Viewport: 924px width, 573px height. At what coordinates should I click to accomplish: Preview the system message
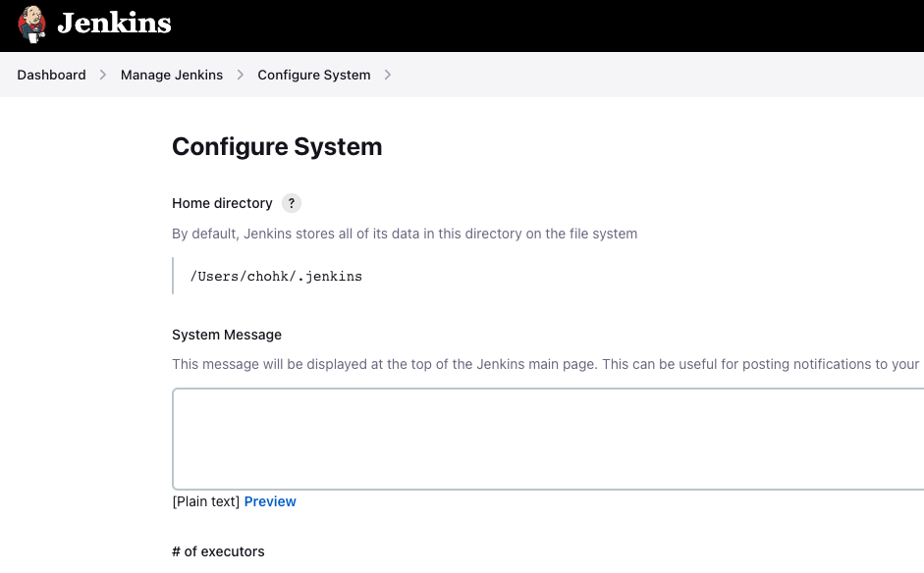click(x=270, y=501)
